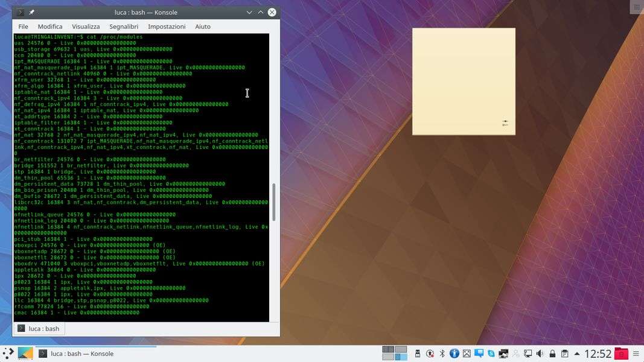Open the Modifica menu
This screenshot has width=644, height=362.
[x=50, y=27]
